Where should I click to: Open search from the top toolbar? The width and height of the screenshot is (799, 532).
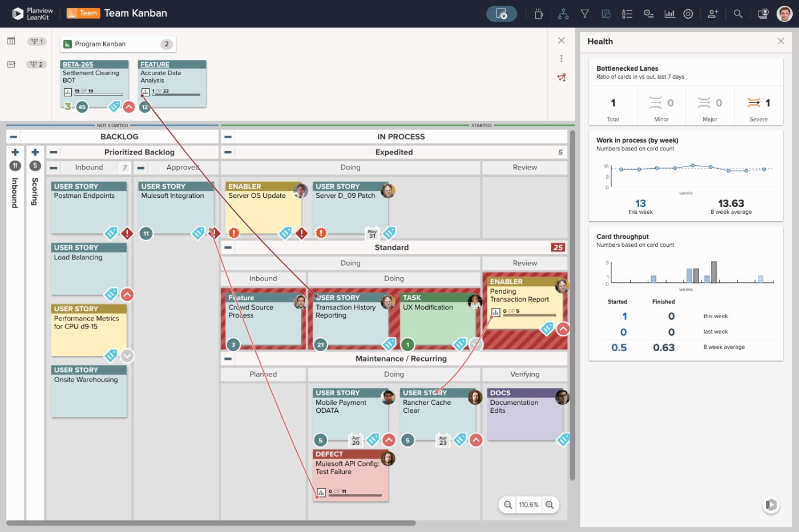738,13
